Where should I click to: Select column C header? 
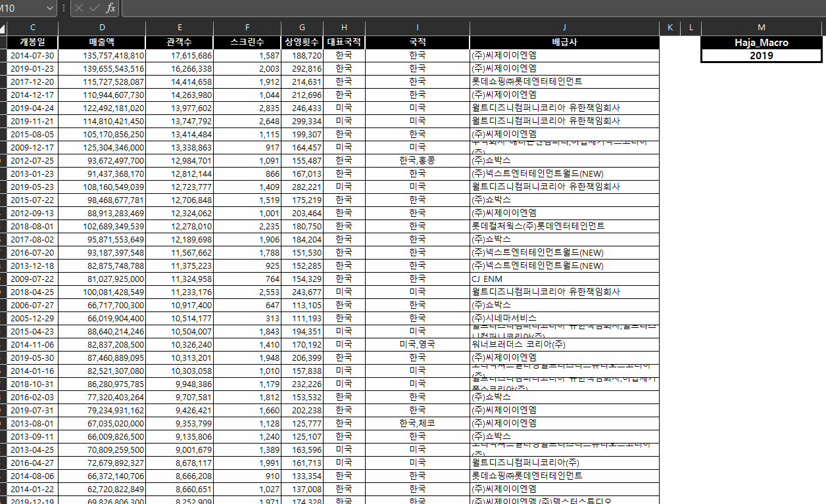(33, 28)
